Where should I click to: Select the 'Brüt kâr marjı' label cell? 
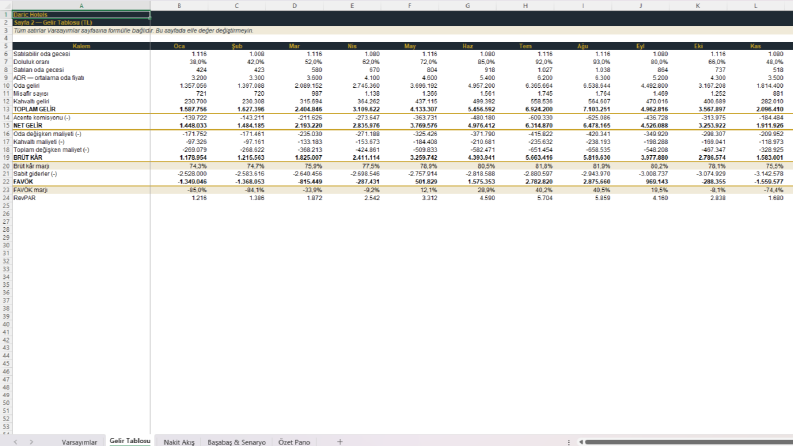[81, 166]
